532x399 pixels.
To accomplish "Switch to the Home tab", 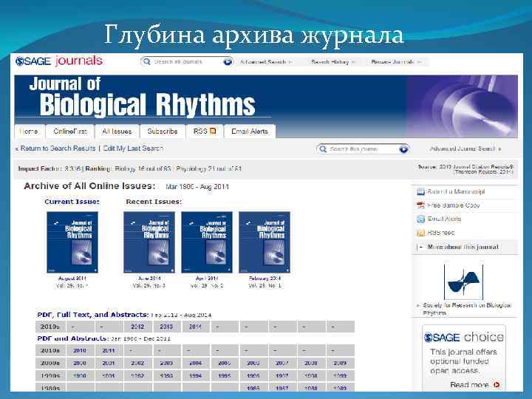I will tap(29, 132).
